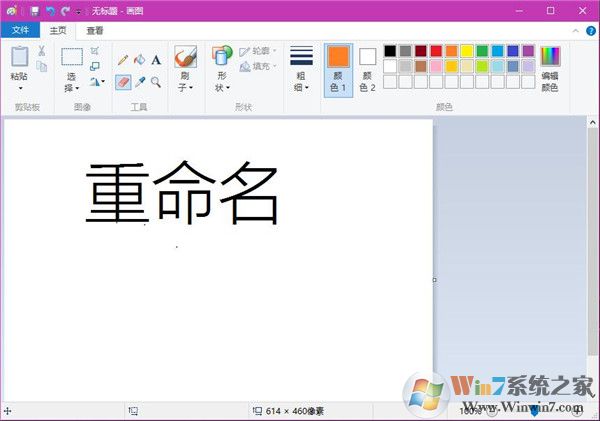Open the Brushes dropdown arrow

tap(191, 88)
